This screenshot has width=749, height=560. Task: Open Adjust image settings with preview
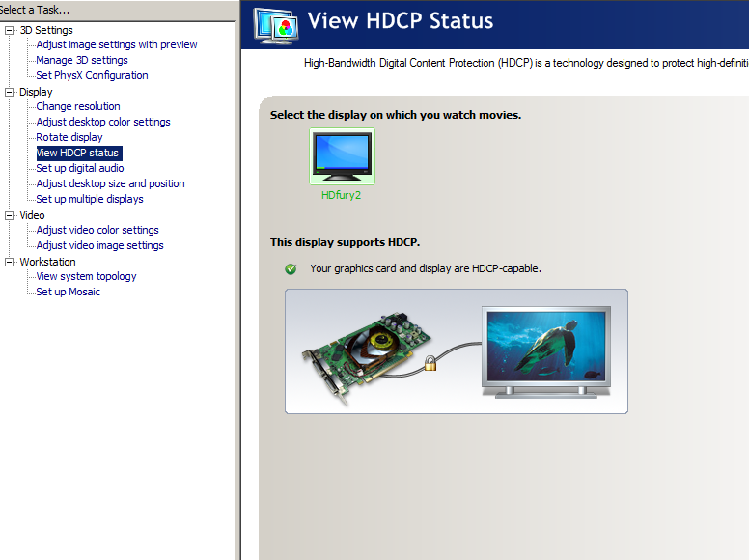coord(116,44)
